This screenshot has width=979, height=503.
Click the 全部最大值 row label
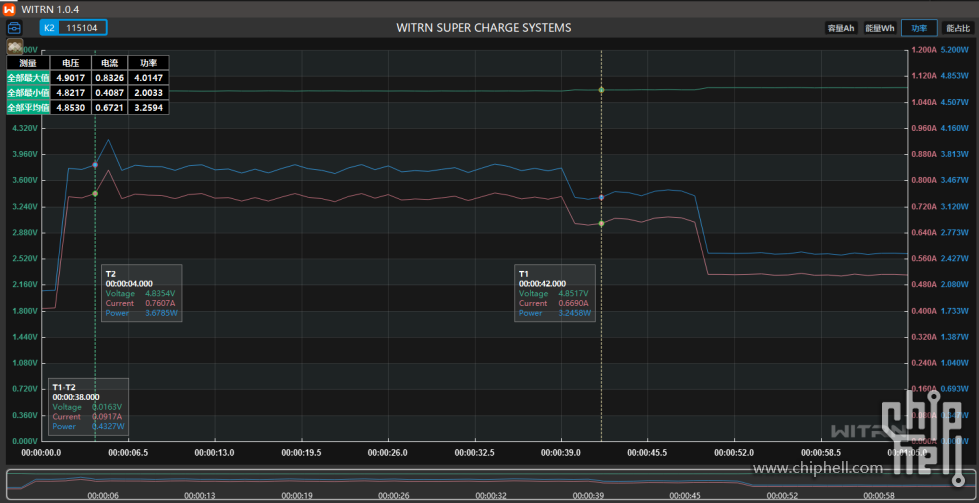coord(27,77)
